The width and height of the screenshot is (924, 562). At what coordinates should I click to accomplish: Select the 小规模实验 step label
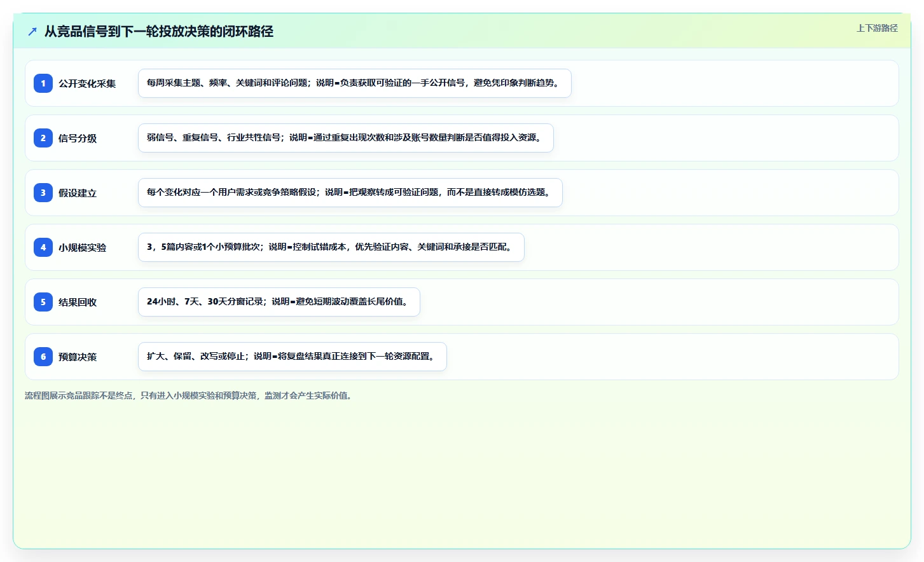click(83, 247)
